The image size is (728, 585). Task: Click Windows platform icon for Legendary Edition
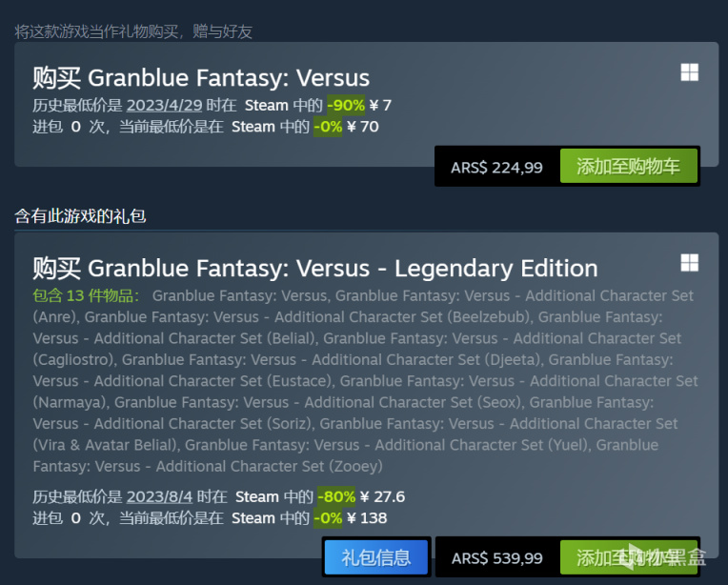[x=690, y=264]
